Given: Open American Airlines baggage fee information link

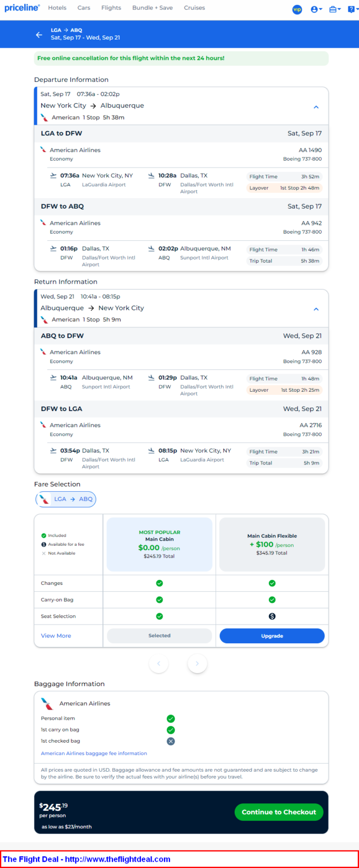Looking at the screenshot, I should coord(94,753).
